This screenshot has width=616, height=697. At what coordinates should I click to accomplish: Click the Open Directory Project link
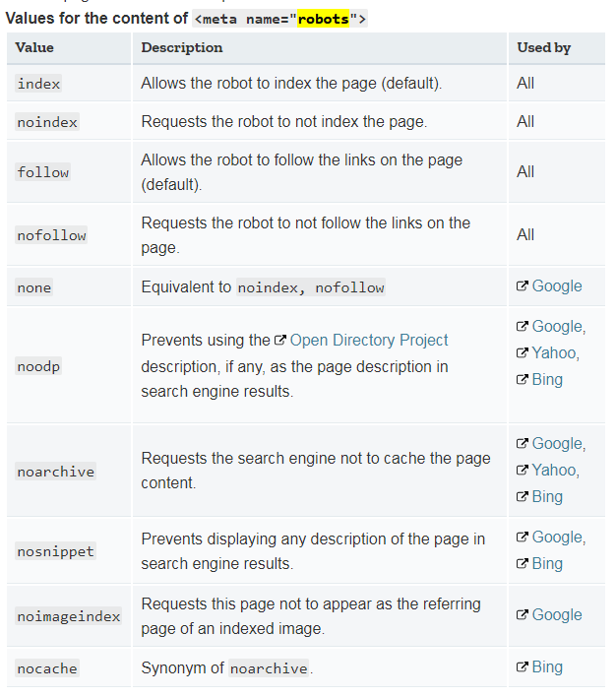[x=368, y=340]
